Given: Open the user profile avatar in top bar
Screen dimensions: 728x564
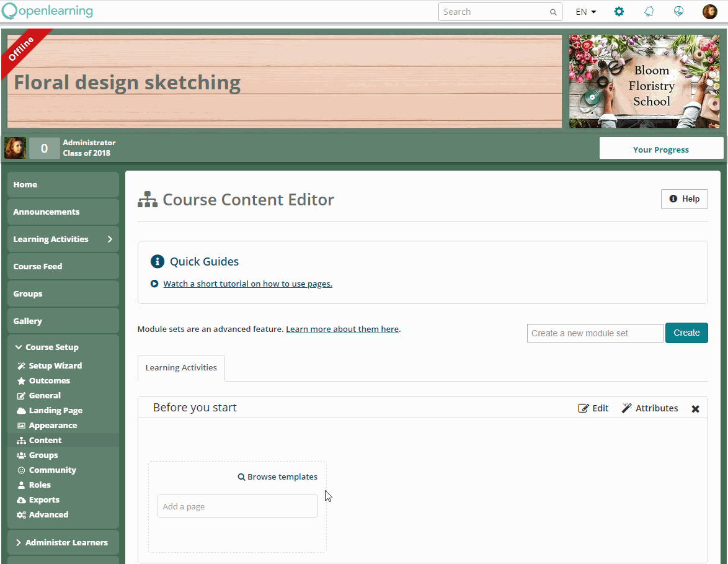Looking at the screenshot, I should (709, 11).
